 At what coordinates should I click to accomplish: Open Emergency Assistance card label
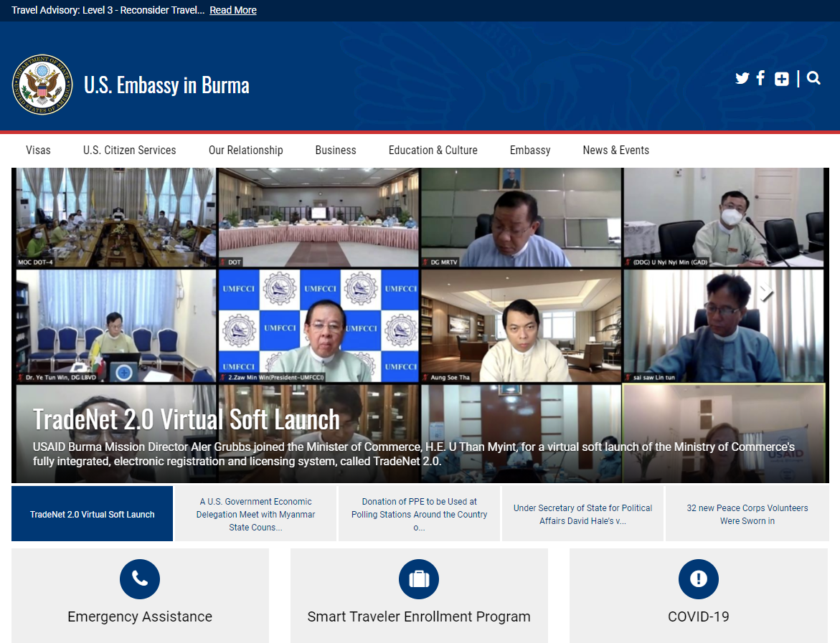coord(140,616)
